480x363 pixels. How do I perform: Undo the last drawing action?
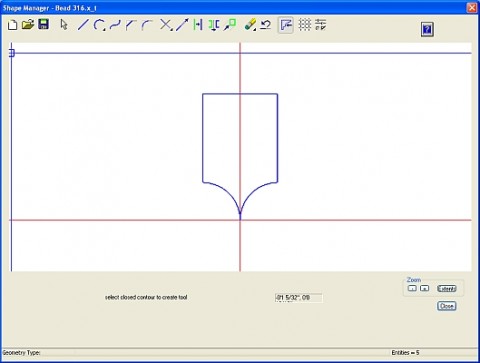tap(265, 25)
